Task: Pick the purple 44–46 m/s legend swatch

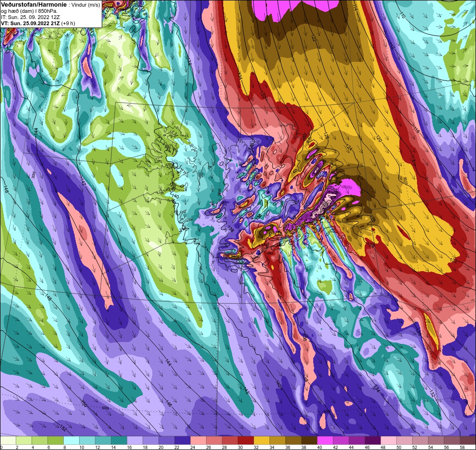Action: (357, 440)
